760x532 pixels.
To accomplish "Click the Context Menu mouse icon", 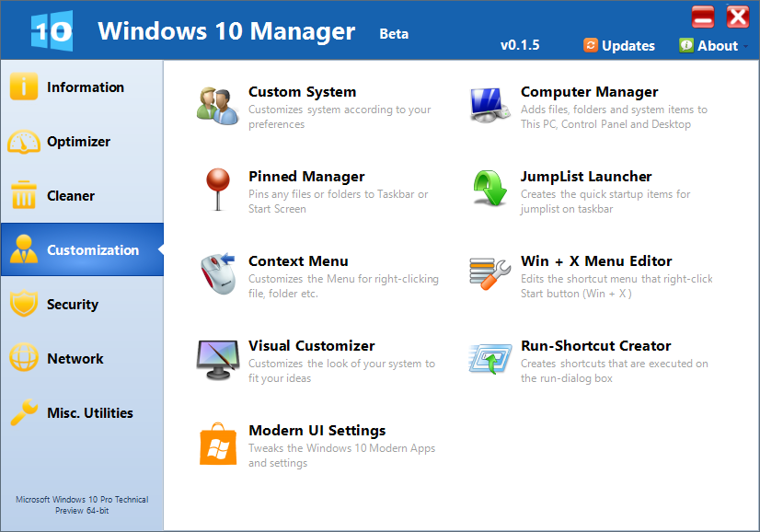I will point(218,273).
